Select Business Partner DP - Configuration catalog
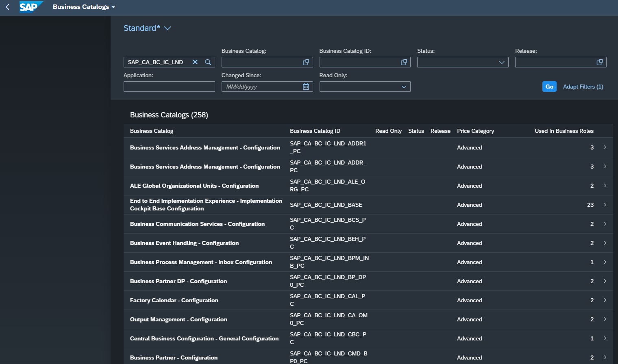618x364 pixels. (178, 281)
